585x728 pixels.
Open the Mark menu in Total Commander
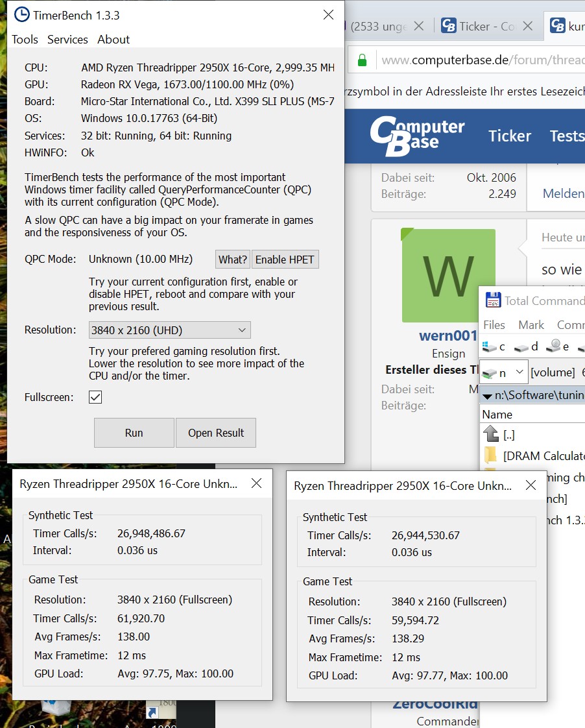531,325
